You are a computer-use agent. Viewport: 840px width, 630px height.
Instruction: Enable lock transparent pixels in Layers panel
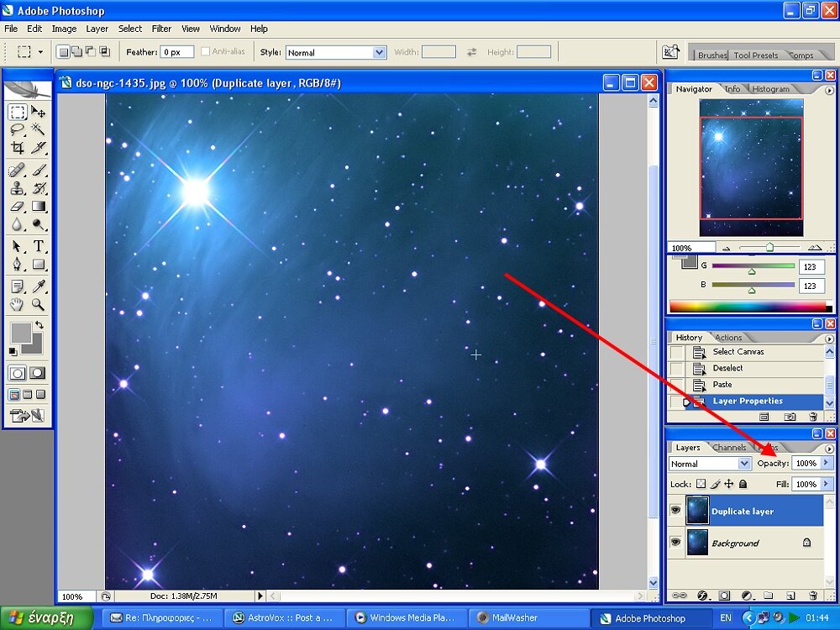(701, 484)
